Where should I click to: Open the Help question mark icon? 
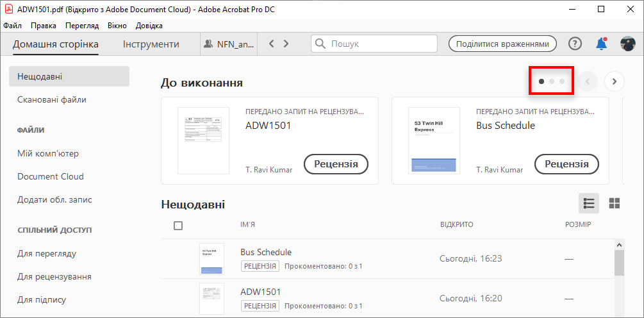click(575, 44)
